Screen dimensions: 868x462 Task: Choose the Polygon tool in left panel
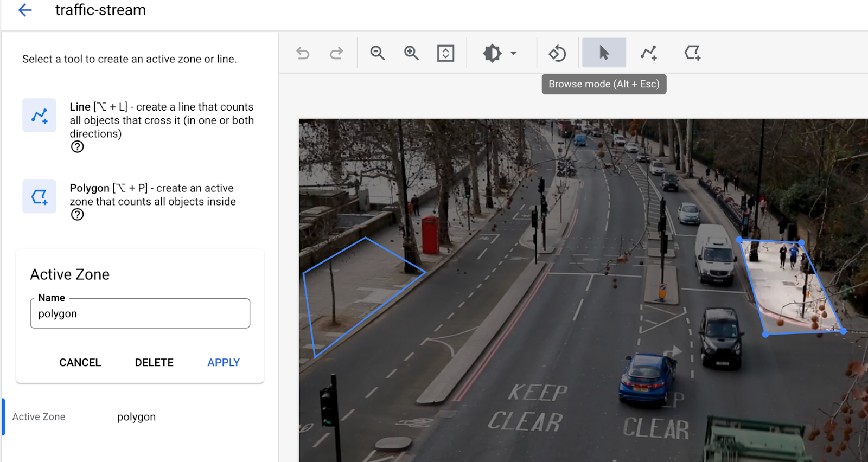click(39, 196)
